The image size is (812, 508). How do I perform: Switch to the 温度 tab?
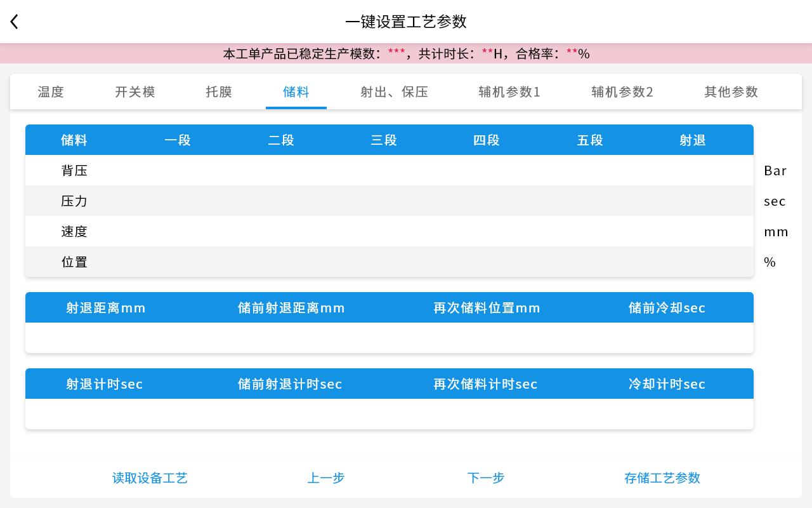point(51,91)
